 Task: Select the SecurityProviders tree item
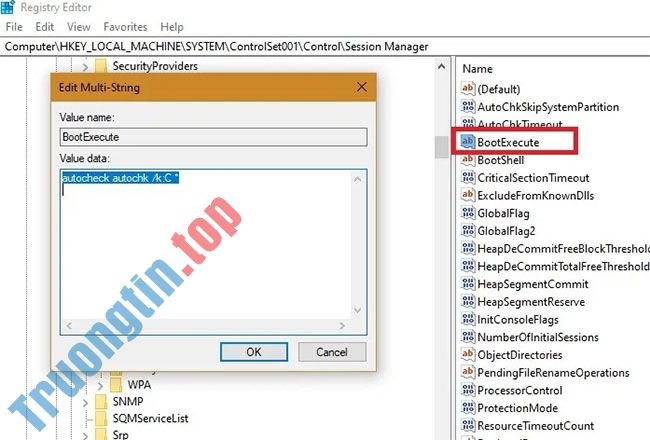click(155, 66)
